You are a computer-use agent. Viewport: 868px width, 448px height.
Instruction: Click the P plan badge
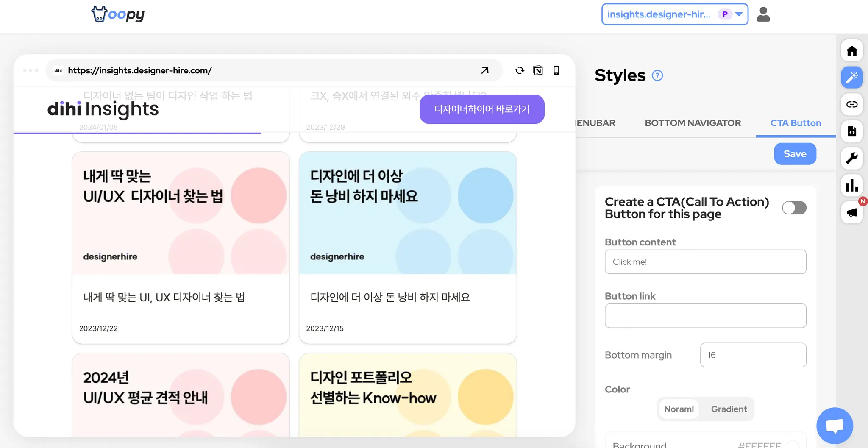tap(725, 14)
